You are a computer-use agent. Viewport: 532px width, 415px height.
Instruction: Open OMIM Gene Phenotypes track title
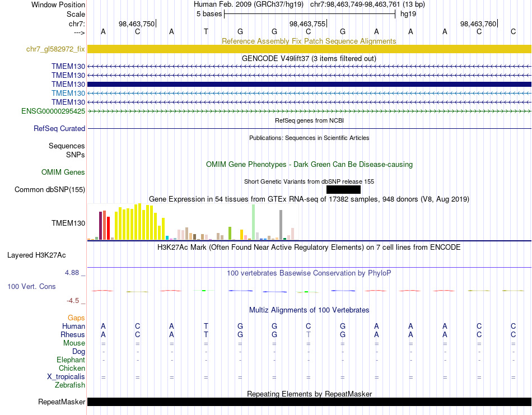click(309, 164)
